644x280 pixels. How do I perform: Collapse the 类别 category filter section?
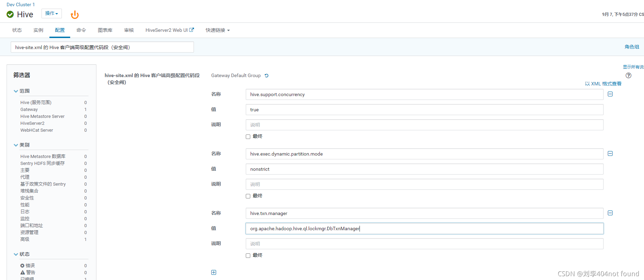[21, 145]
